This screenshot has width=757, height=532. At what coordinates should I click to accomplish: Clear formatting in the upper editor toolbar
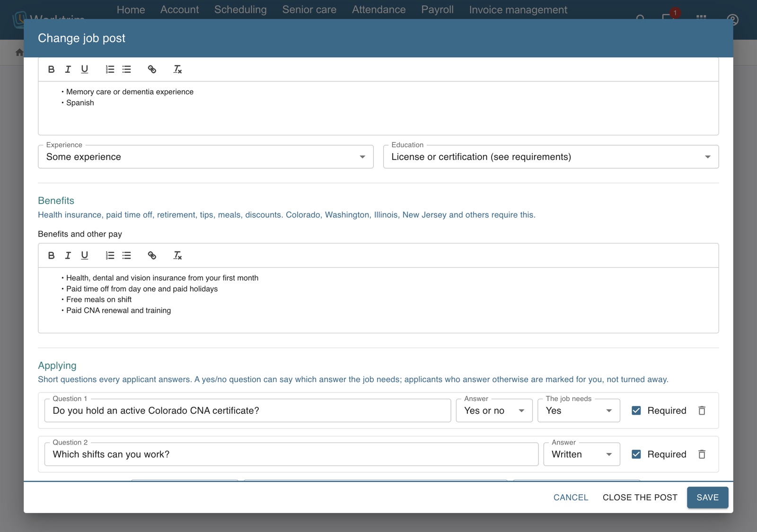coord(177,70)
